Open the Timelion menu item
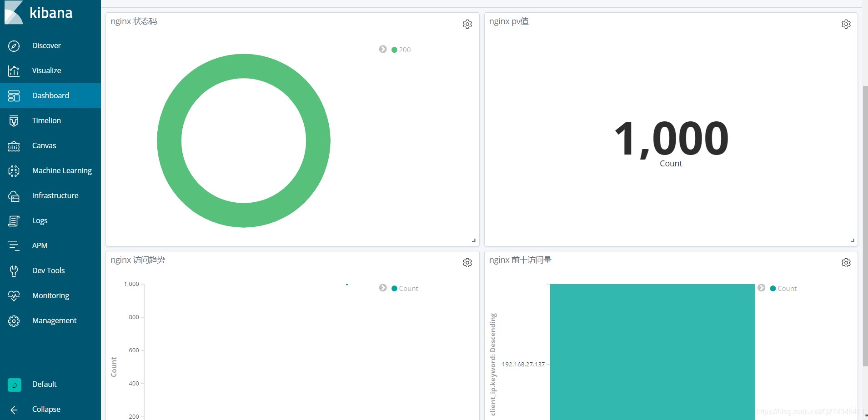Screen dimensions: 868x420 pyautogui.click(x=46, y=120)
